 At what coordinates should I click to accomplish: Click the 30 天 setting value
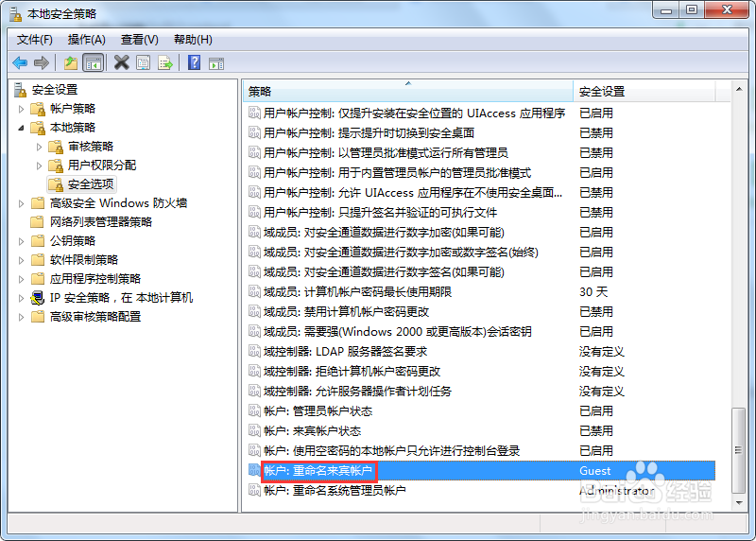(x=593, y=292)
